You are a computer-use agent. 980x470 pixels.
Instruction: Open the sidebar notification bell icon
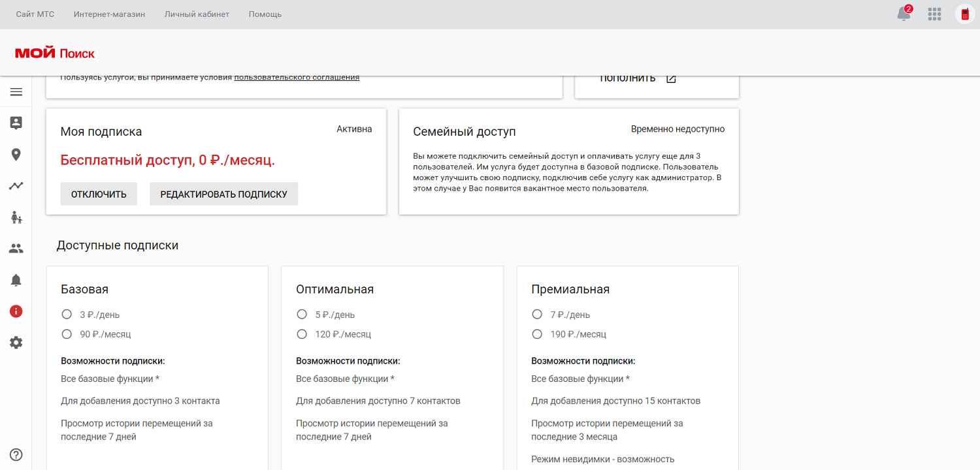pyautogui.click(x=16, y=280)
